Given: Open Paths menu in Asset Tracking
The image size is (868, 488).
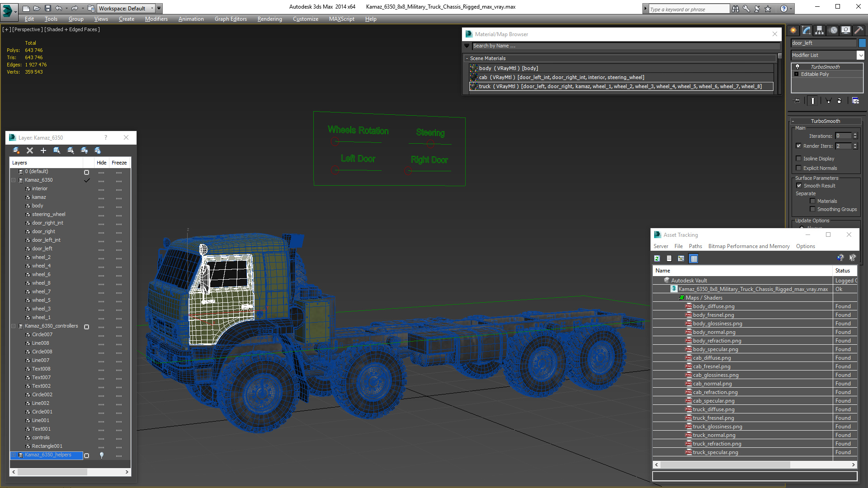Looking at the screenshot, I should tap(695, 246).
